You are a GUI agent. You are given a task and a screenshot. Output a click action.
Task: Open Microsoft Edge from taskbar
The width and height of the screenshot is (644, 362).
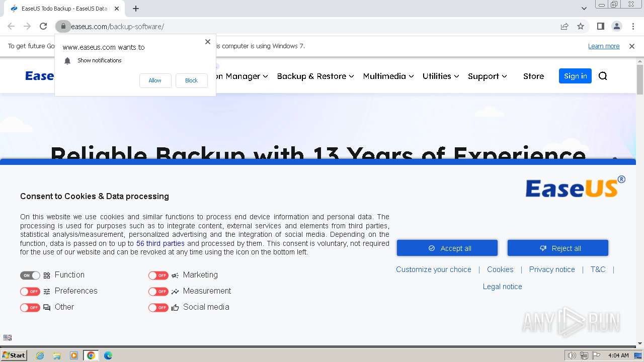point(108,355)
